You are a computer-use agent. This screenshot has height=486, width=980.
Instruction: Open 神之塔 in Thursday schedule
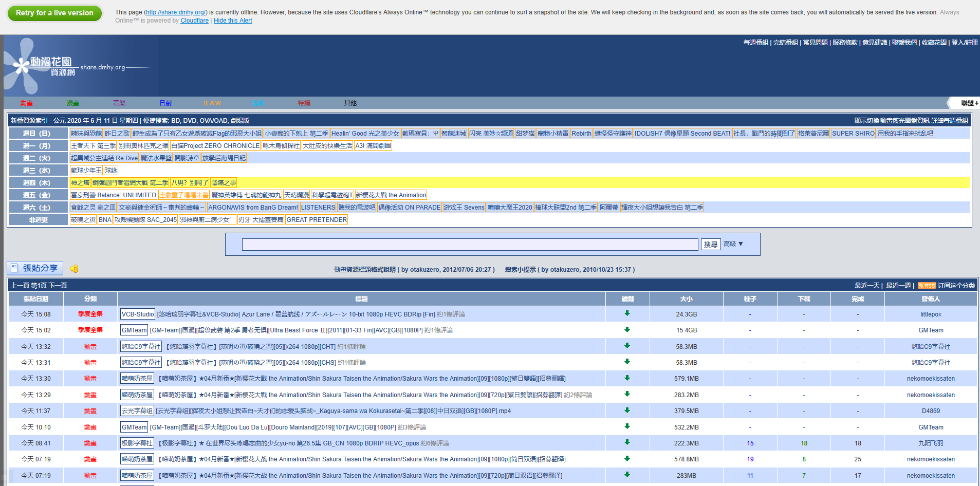(x=80, y=183)
